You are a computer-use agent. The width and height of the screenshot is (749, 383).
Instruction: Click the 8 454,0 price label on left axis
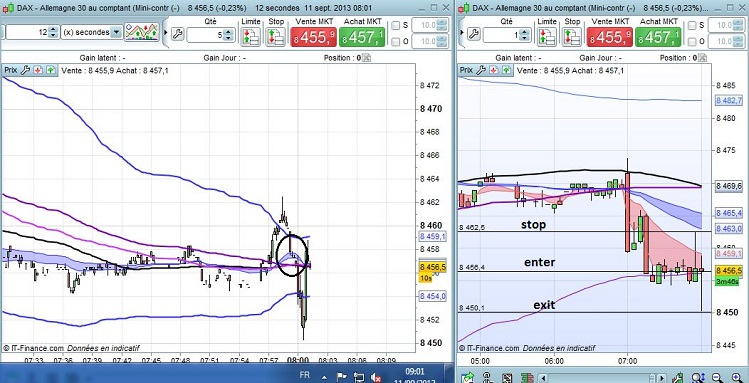point(432,297)
